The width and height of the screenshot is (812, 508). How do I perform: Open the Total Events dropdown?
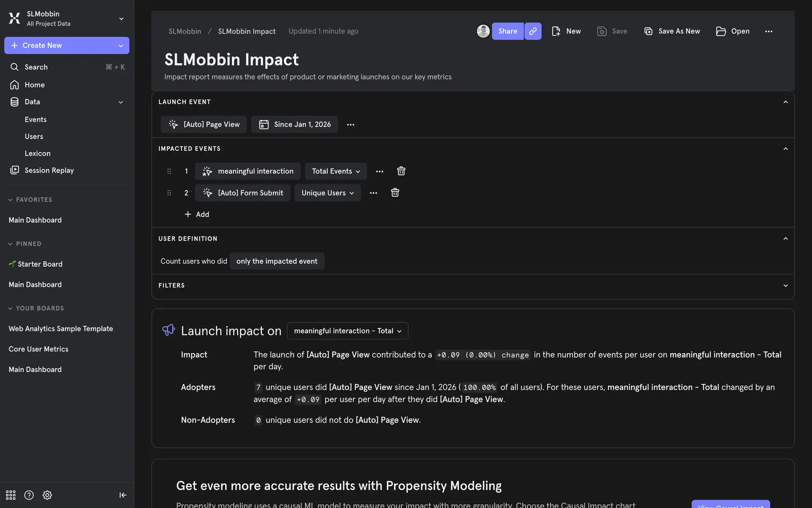(x=336, y=171)
